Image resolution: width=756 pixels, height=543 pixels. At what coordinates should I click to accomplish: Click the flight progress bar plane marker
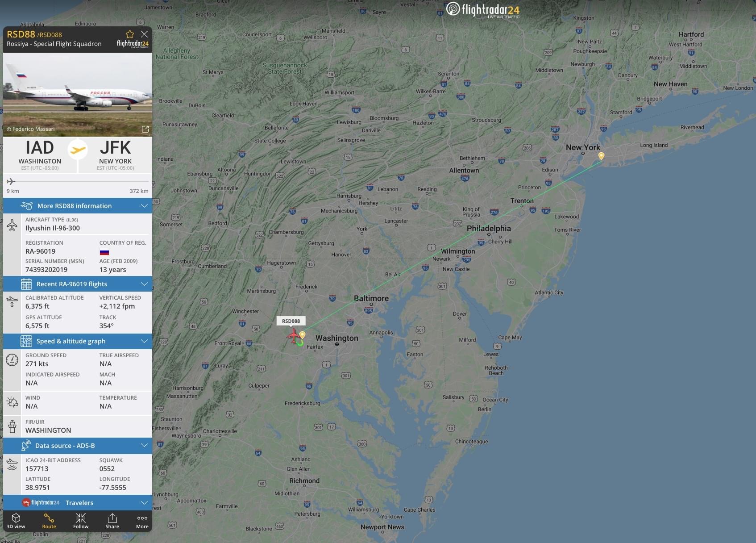pyautogui.click(x=11, y=181)
